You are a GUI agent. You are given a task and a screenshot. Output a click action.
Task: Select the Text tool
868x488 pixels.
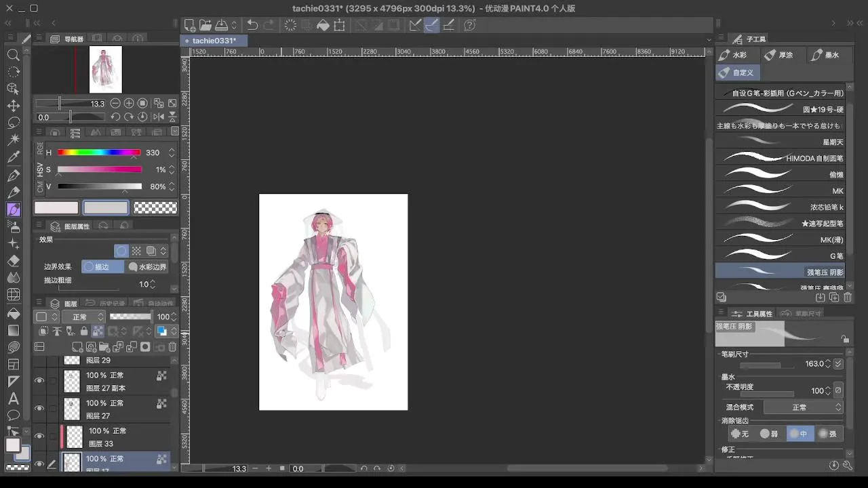coord(13,399)
